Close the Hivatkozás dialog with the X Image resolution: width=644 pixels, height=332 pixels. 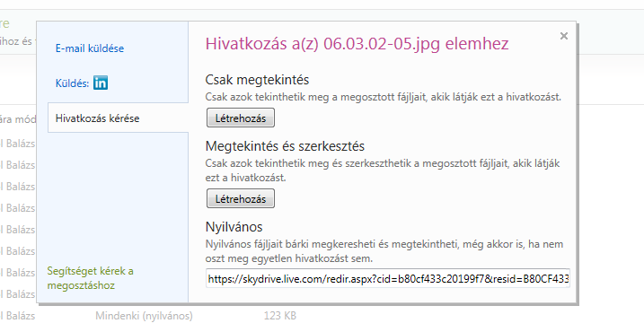point(563,36)
